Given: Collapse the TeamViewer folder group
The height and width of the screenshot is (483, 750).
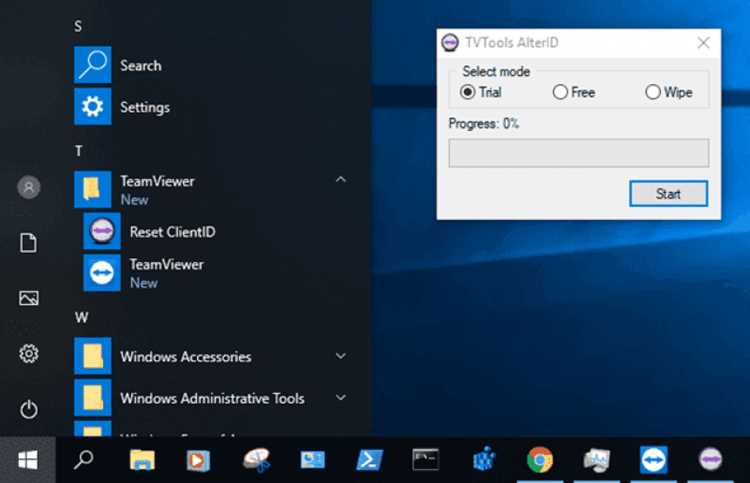Looking at the screenshot, I should [341, 180].
